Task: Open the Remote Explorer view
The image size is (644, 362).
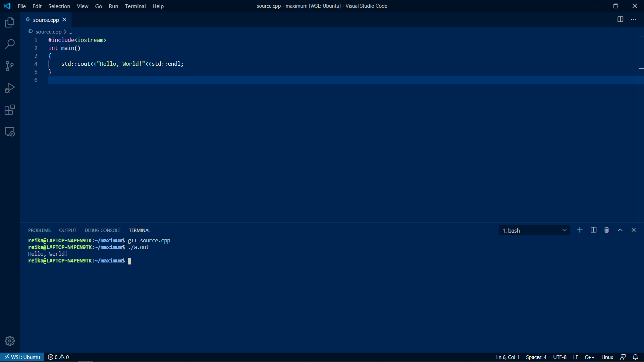Action: (10, 132)
